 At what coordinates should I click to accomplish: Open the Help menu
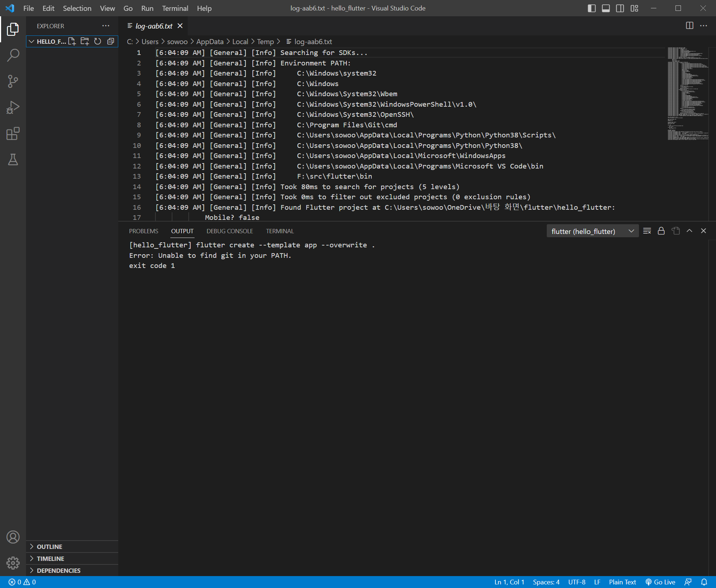point(204,8)
